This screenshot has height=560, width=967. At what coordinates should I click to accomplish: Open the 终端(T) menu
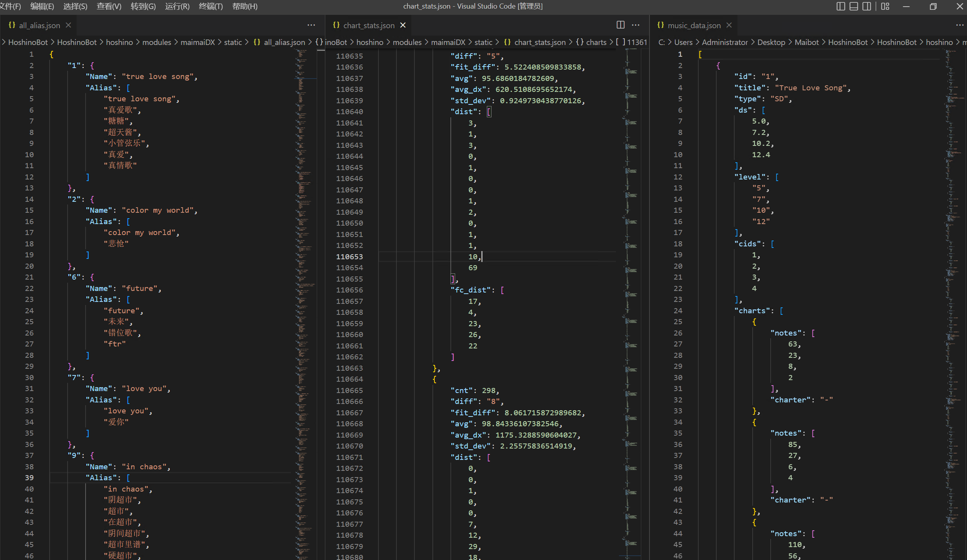click(211, 6)
